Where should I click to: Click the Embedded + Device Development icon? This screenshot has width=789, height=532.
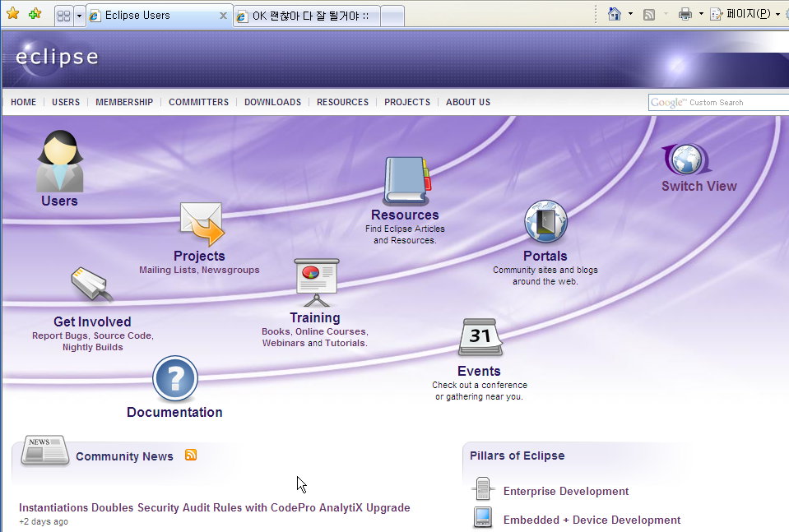(483, 517)
